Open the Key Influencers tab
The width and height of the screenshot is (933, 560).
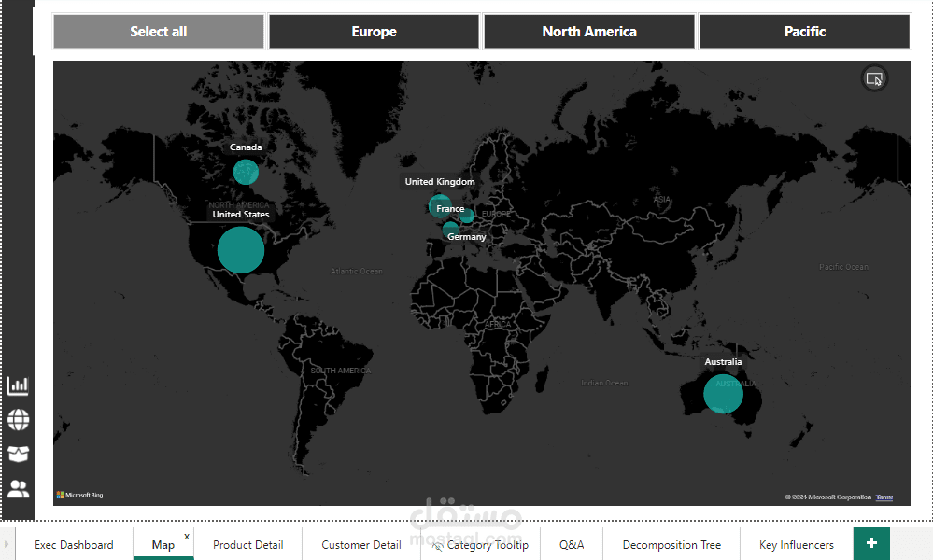(796, 544)
